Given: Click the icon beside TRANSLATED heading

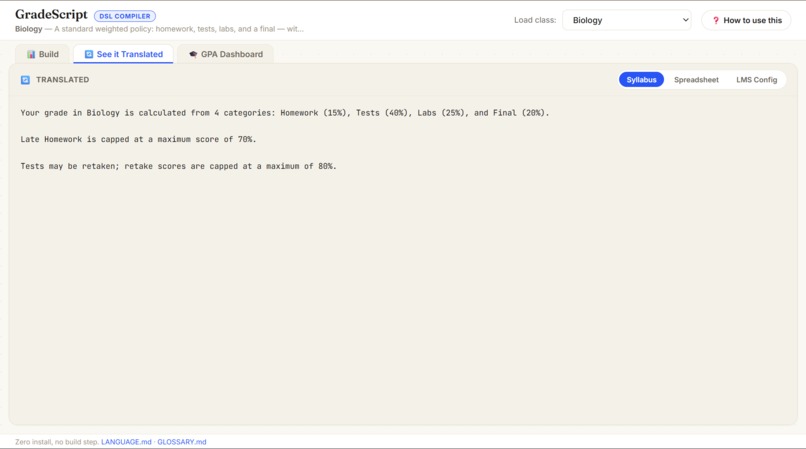Looking at the screenshot, I should coord(25,80).
